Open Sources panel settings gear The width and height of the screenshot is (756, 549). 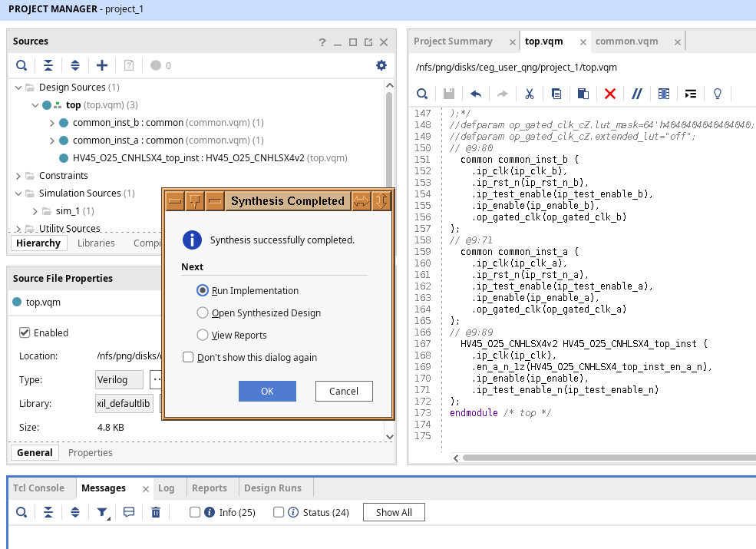tap(381, 65)
